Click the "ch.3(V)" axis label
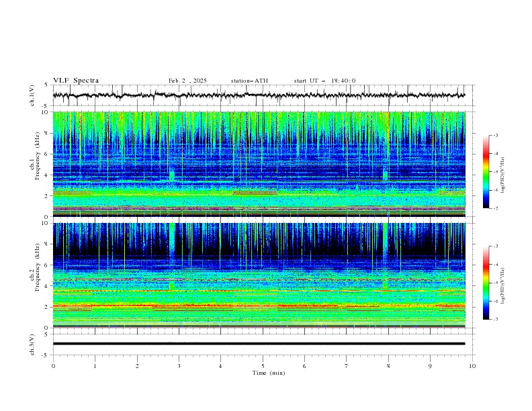532x411 pixels. [x=32, y=345]
